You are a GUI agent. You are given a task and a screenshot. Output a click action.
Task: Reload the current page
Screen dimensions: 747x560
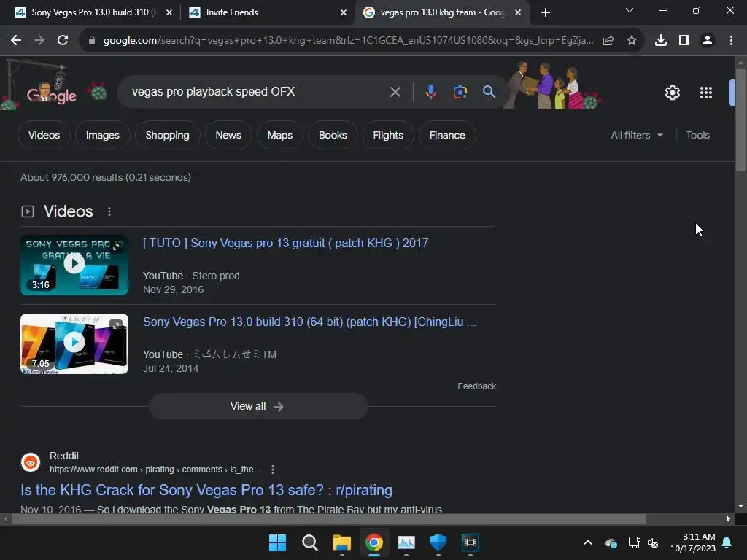coord(63,41)
